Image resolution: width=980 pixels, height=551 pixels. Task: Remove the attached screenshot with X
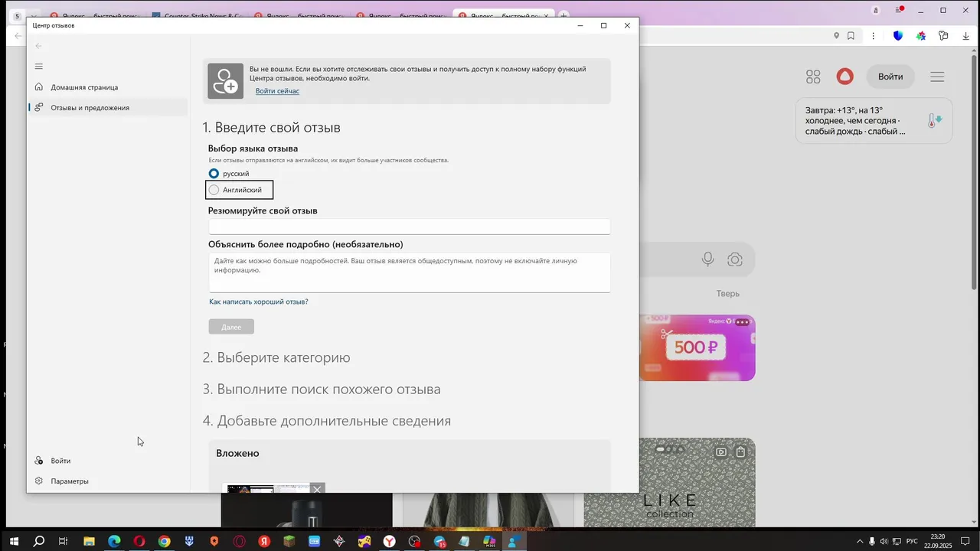[317, 488]
